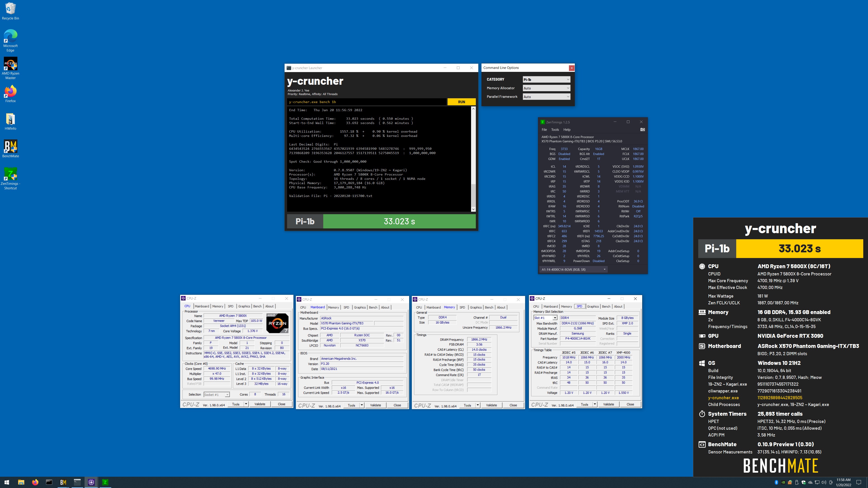Click the Bluetooth tray icon
This screenshot has height=488, width=868.
pos(776,482)
